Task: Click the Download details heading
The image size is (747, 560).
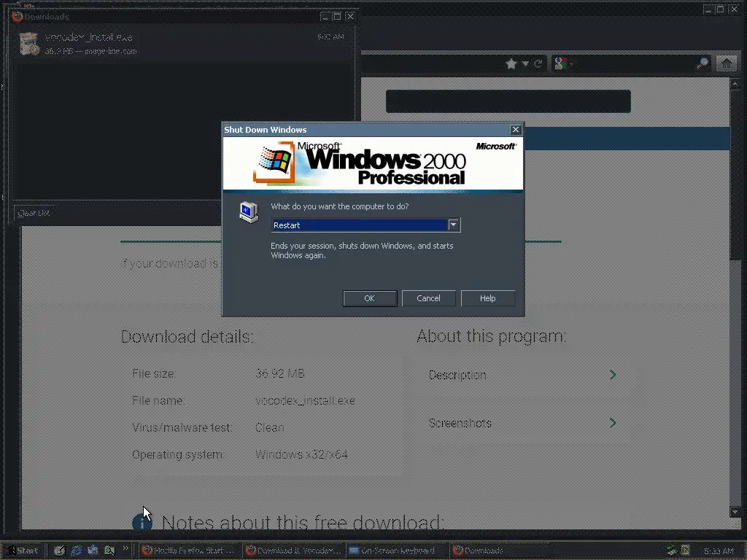Action: 187,337
